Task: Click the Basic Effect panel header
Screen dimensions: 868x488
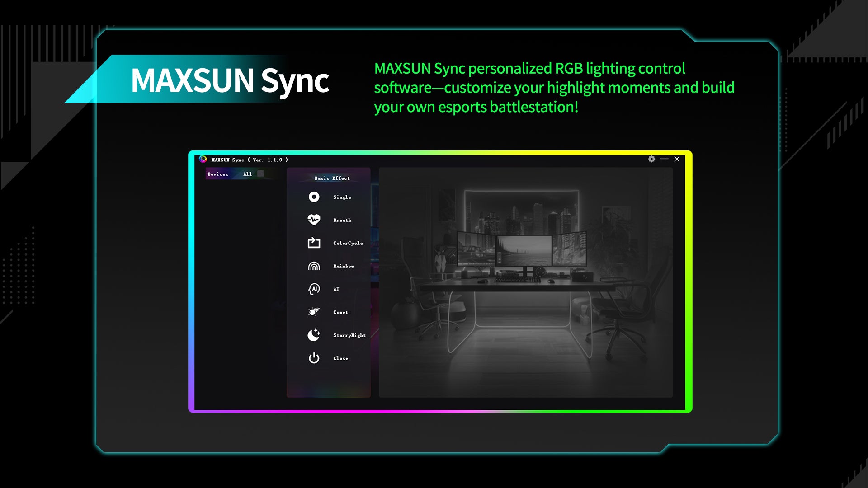Action: click(332, 178)
